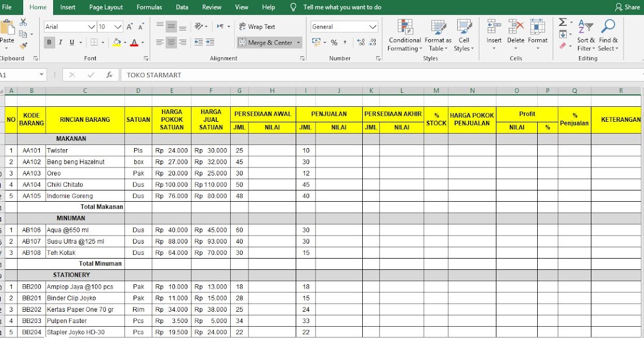Open the Text Direction icon
The image size is (644, 338).
(x=221, y=26)
